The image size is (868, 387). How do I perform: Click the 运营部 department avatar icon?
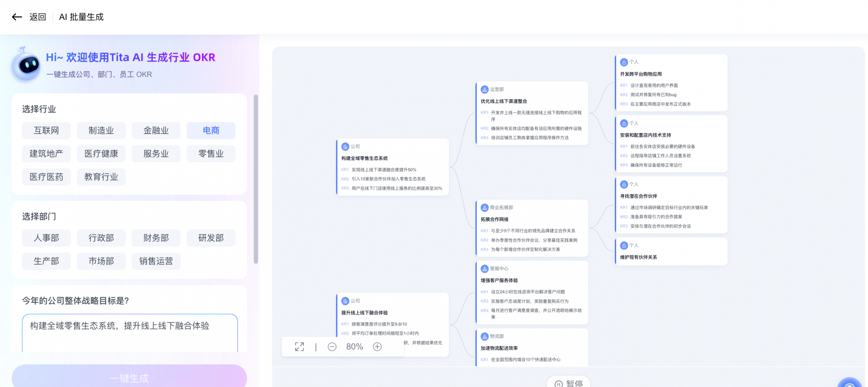tap(485, 90)
